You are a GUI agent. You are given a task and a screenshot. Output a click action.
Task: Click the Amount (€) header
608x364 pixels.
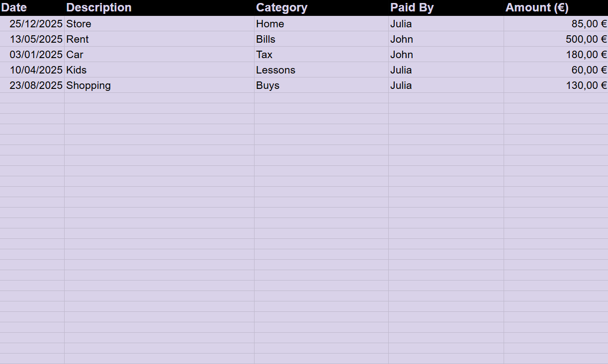point(537,7)
